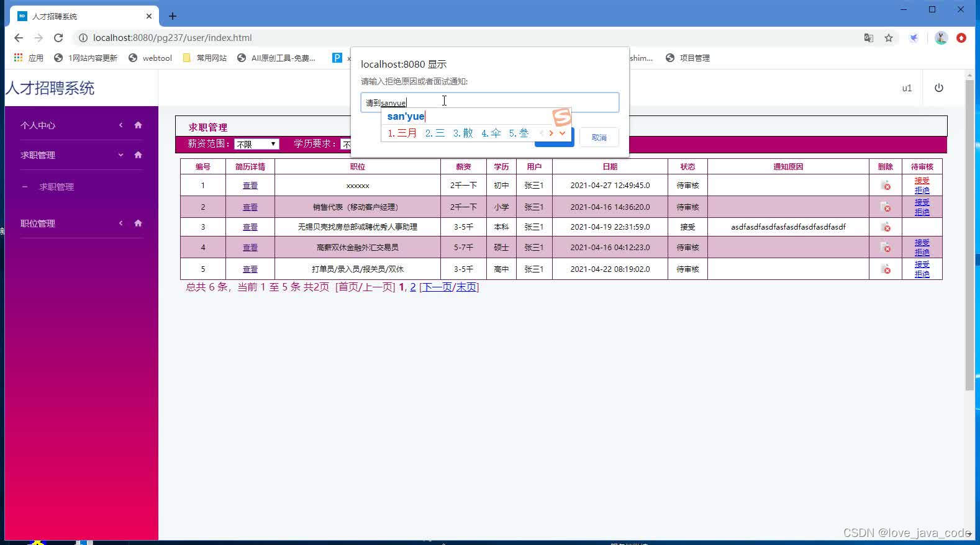The width and height of the screenshot is (980, 545).
Task: Click 查看 resume link in row 1
Action: pos(250,186)
